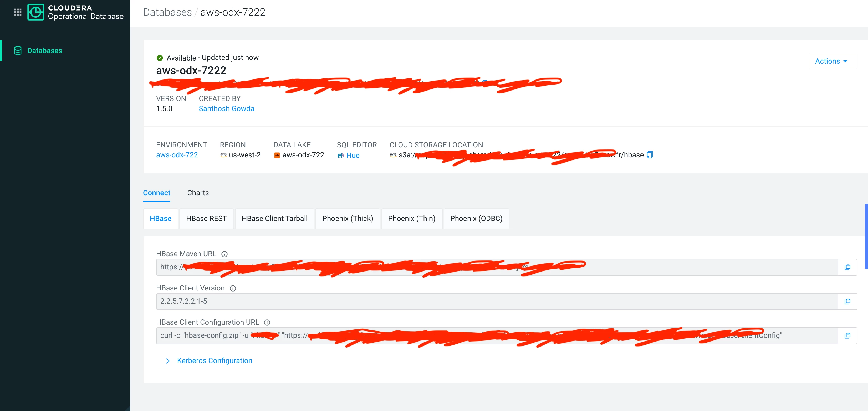Click the HBase Client Version field

click(x=497, y=302)
